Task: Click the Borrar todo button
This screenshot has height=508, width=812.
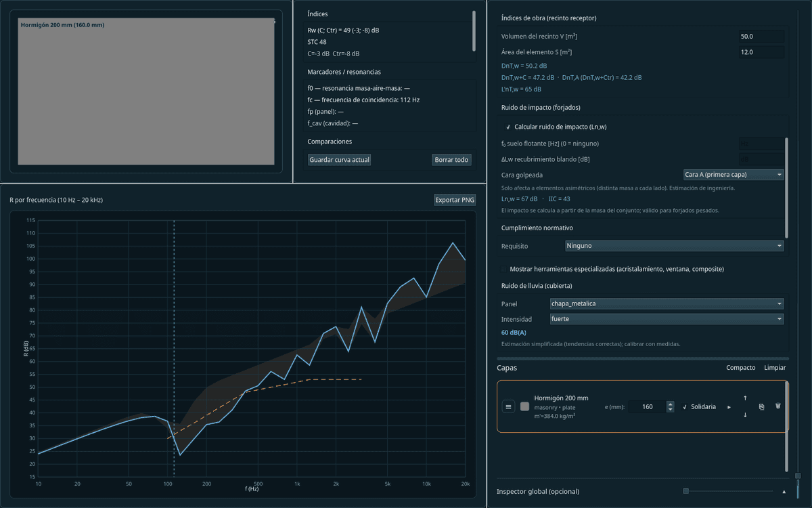Action: point(451,160)
